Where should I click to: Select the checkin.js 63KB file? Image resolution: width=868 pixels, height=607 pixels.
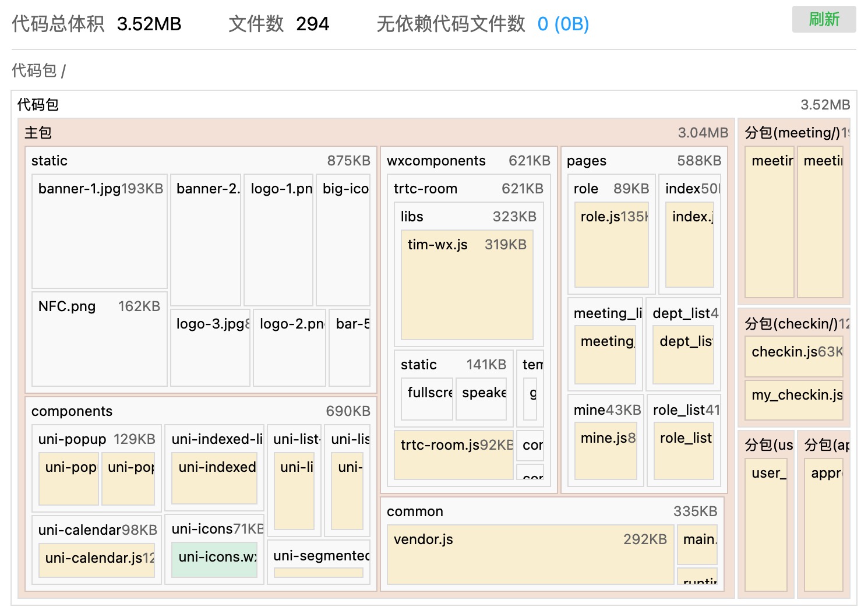click(x=794, y=357)
